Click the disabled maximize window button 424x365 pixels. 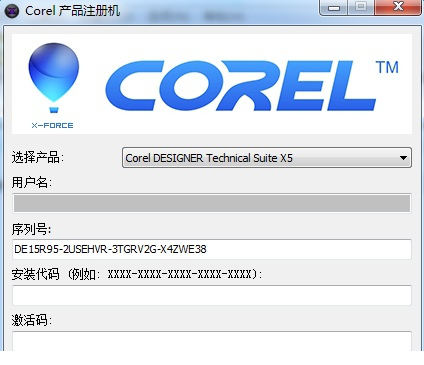pyautogui.click(x=361, y=7)
